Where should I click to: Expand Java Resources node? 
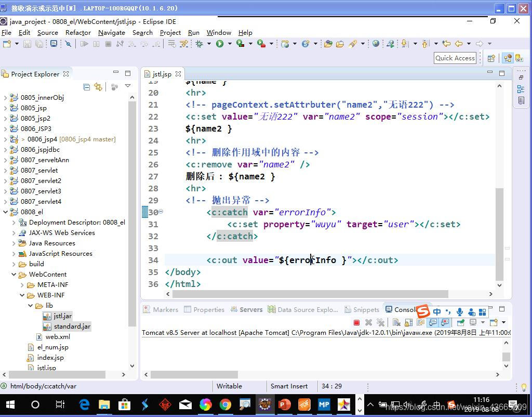14,243
